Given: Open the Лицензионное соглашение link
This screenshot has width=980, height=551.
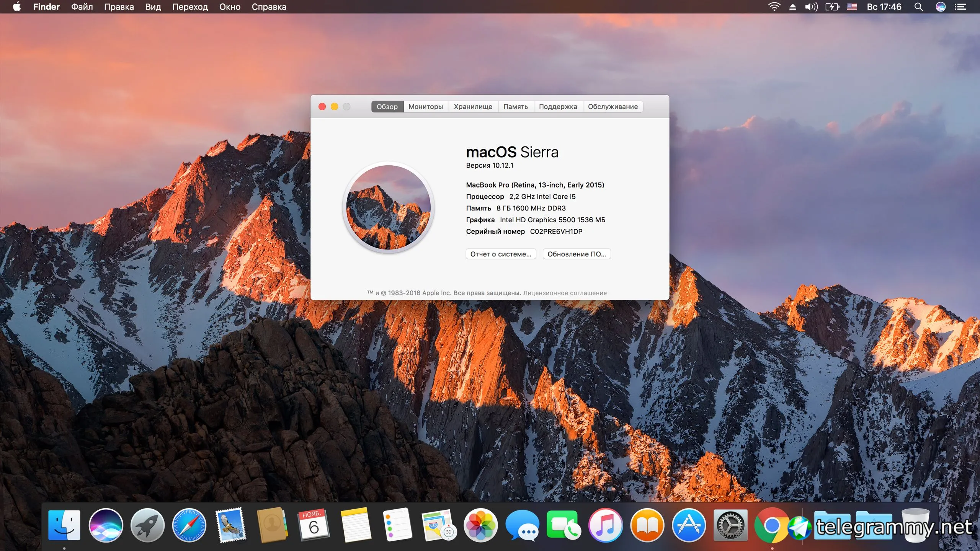Looking at the screenshot, I should [x=565, y=293].
